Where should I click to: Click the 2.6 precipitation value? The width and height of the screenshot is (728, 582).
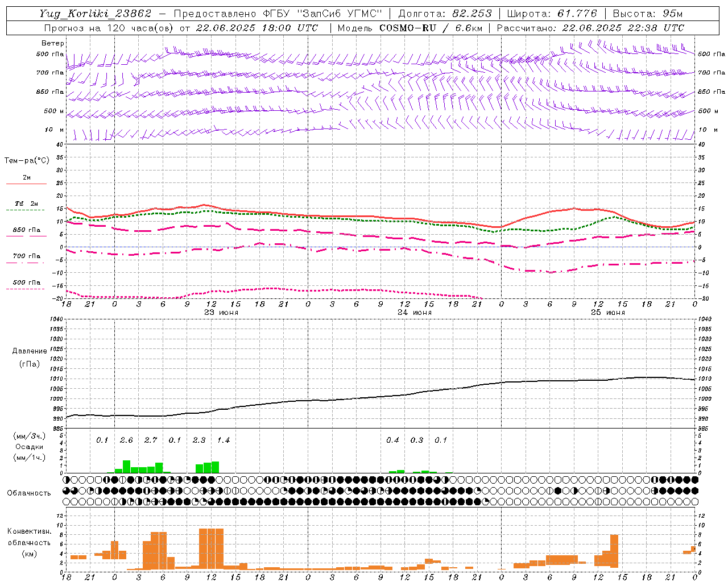click(x=126, y=440)
